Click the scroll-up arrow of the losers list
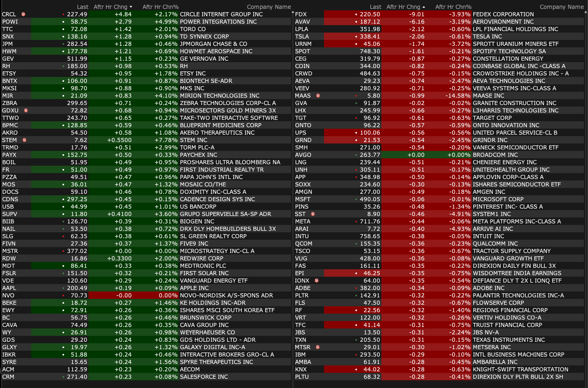588x388 pixels. coord(585,13)
